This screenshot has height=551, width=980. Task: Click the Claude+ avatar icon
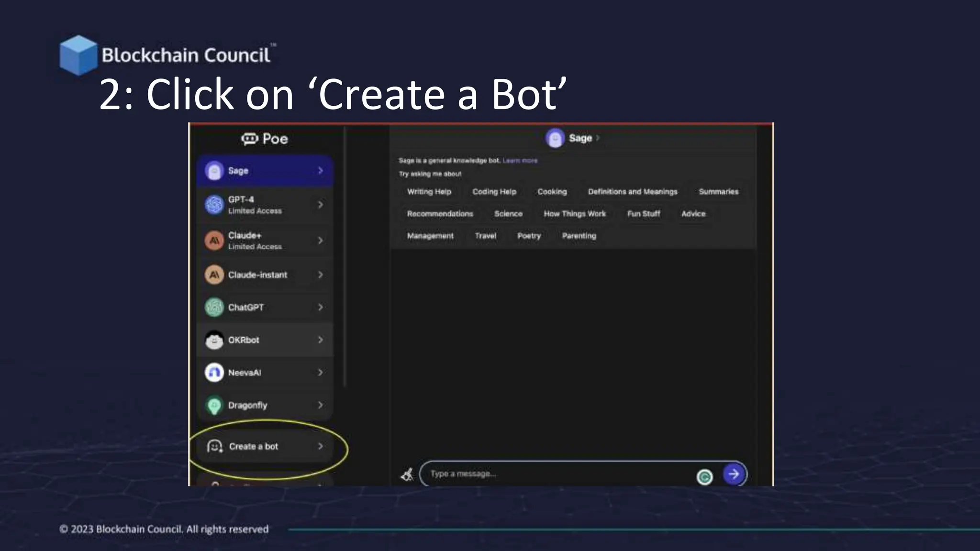click(x=214, y=241)
